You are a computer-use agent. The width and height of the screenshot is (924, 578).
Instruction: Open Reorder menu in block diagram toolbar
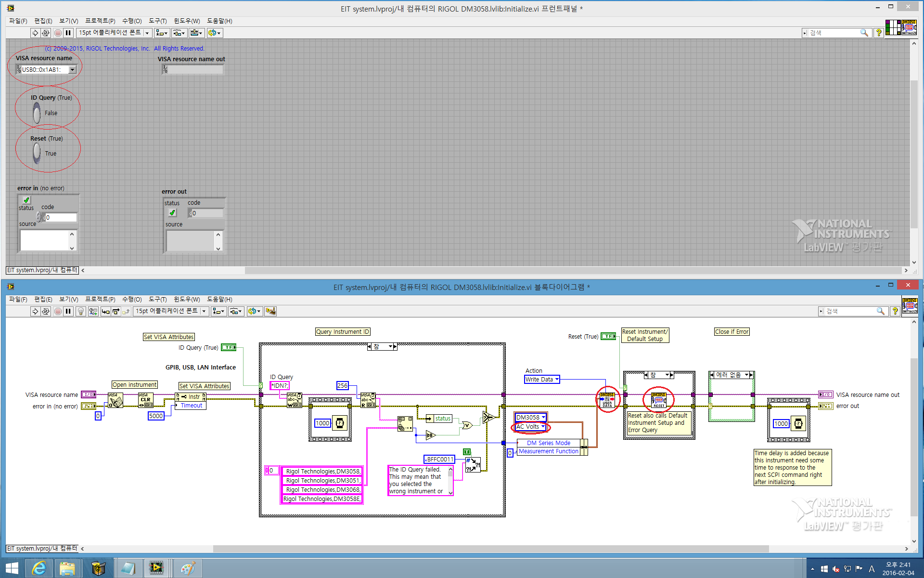[x=255, y=311]
